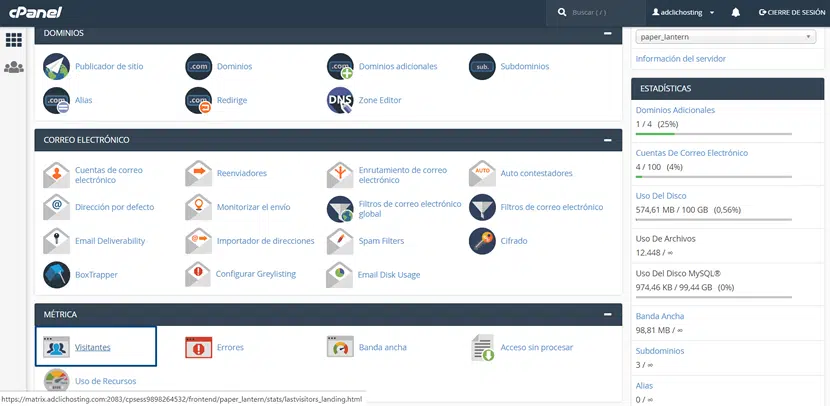Open the adclichosting user menu
830x406 pixels.
(x=684, y=12)
